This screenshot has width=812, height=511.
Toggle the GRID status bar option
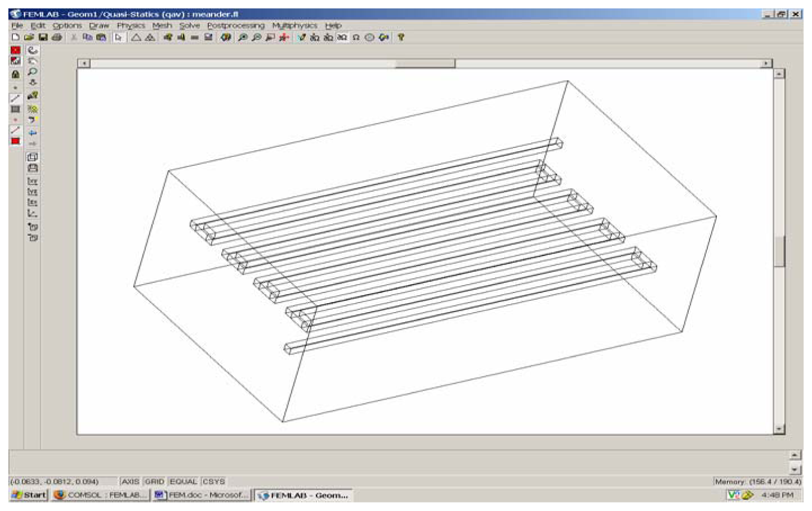(x=155, y=481)
